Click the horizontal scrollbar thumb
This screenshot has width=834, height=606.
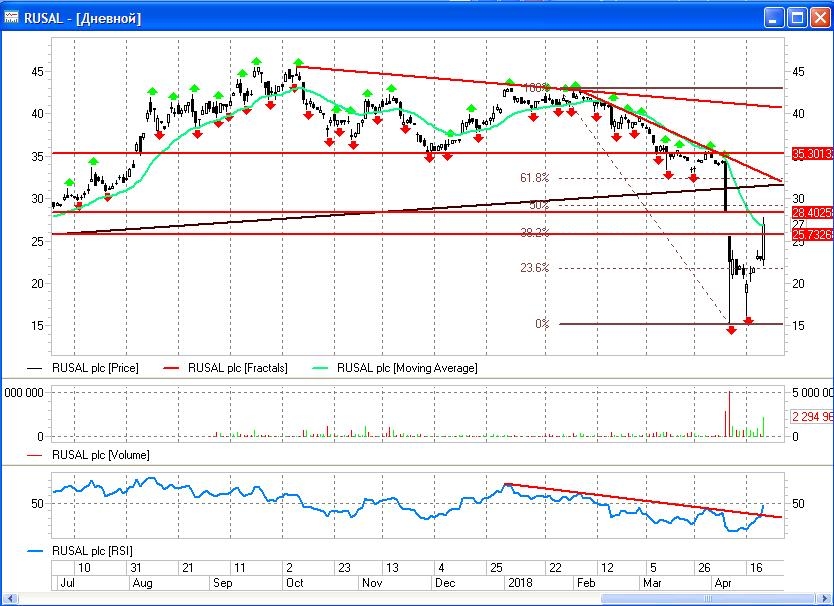[x=708, y=598]
